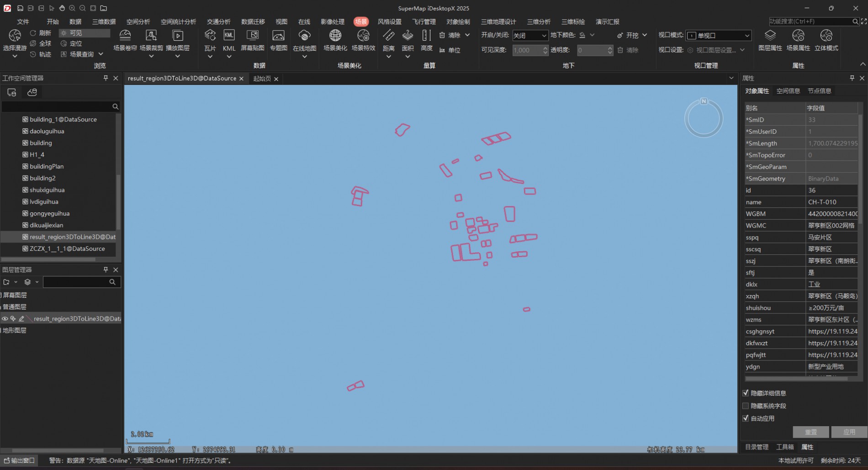This screenshot has height=470, width=868.
Task: Hide the result_region3DToLine3D layer via eye icon
Action: [5, 319]
